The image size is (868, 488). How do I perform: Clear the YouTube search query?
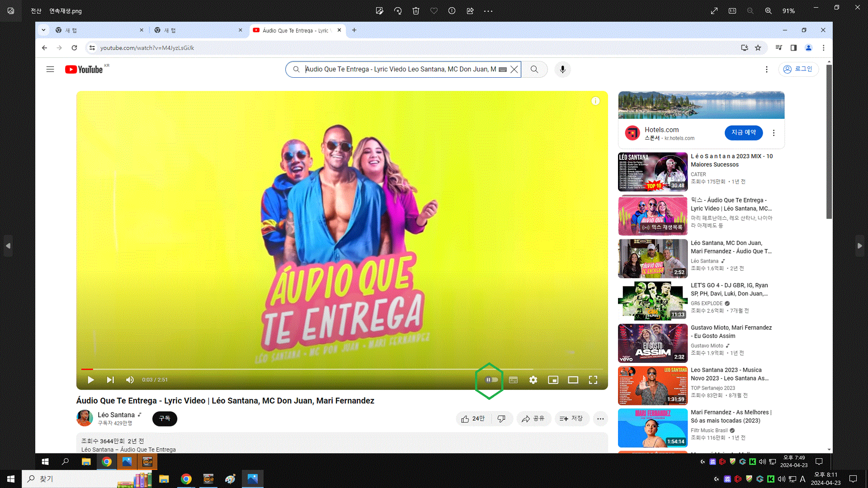(x=514, y=69)
